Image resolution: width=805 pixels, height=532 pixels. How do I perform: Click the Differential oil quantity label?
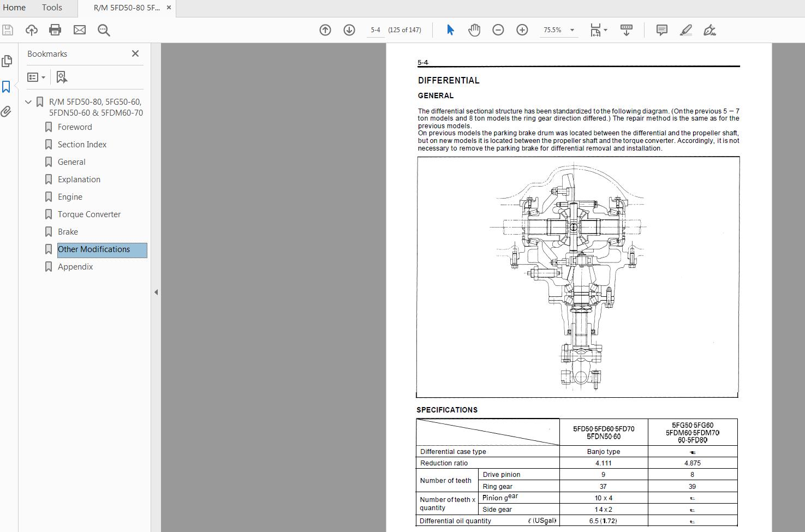456,521
